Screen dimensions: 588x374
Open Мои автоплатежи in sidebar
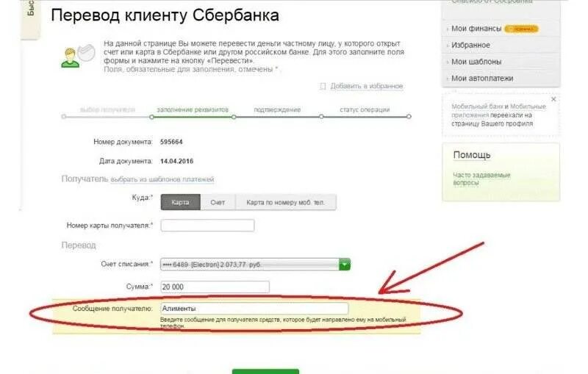point(482,79)
